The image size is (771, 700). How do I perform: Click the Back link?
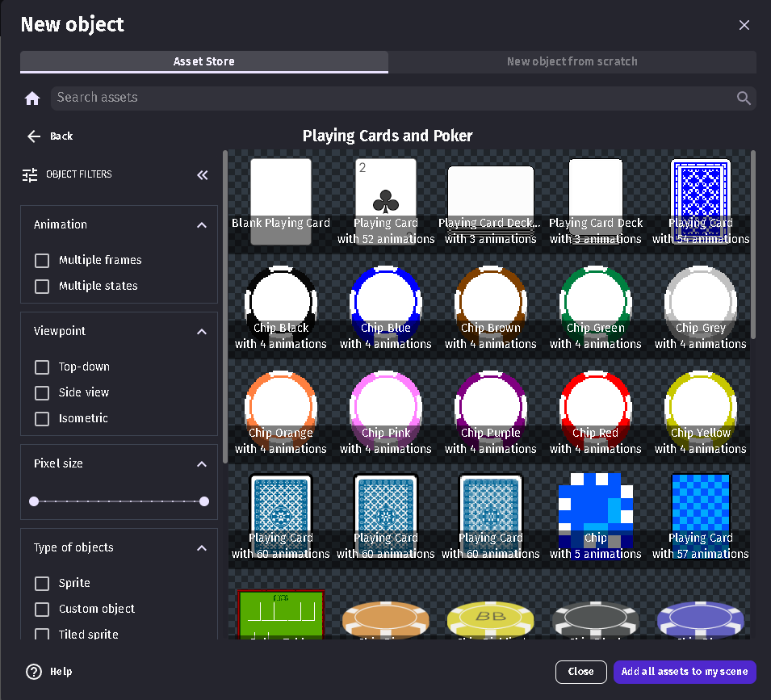(61, 136)
